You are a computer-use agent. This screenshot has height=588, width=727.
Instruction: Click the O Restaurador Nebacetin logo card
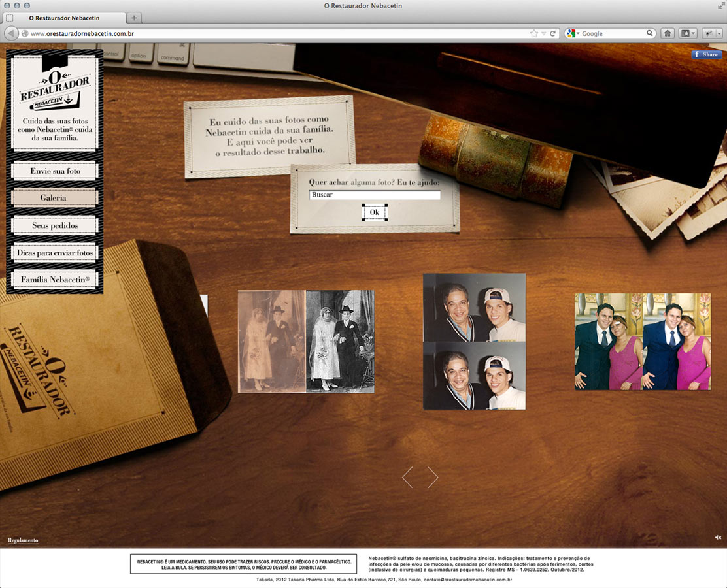tap(55, 103)
